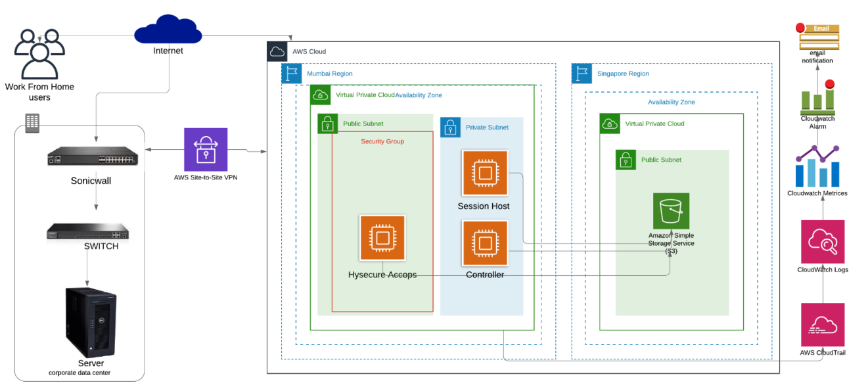Click the 'email notification' caption
This screenshot has height=389, width=868.
817,57
